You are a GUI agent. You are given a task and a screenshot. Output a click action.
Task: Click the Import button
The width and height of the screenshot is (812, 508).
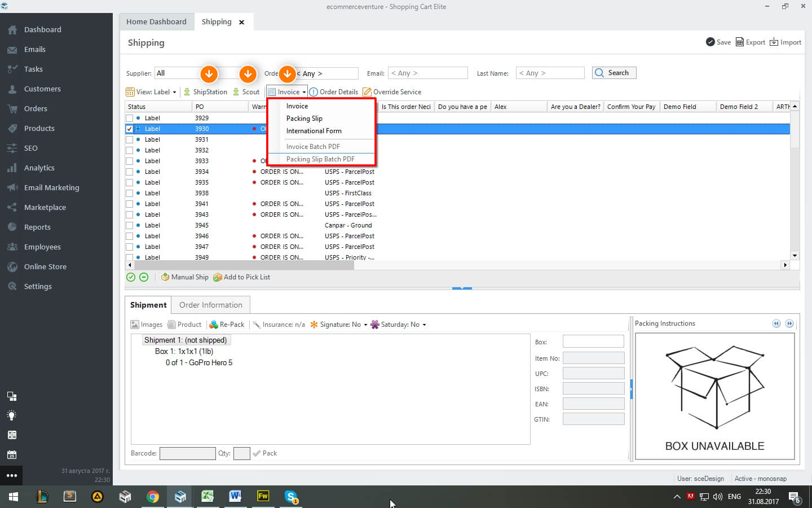click(x=785, y=42)
